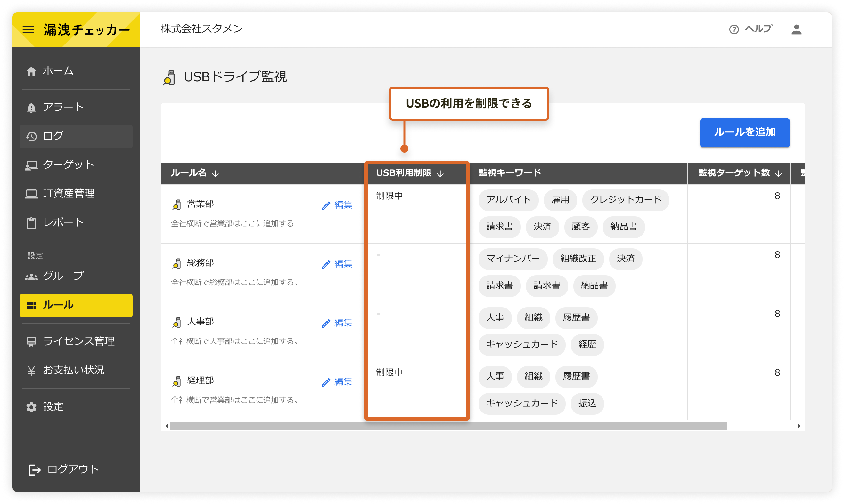The height and width of the screenshot is (504, 844).
Task: Click the IT資産管理 laptop icon
Action: 31,194
